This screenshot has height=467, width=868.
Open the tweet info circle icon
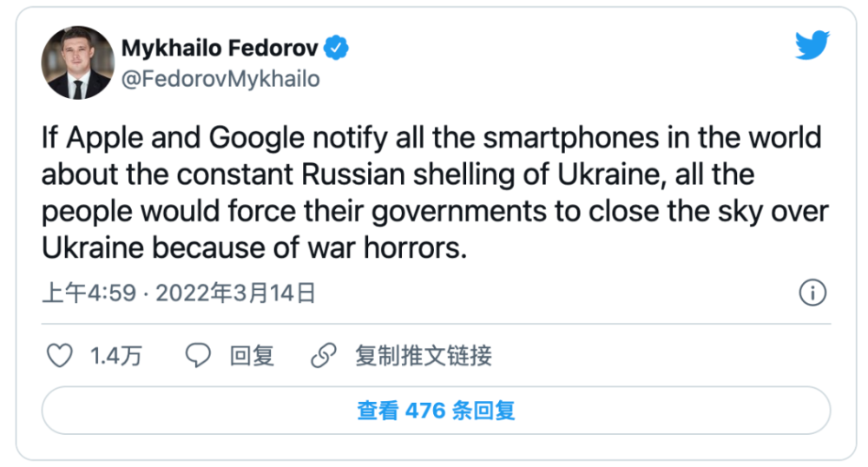(812, 293)
